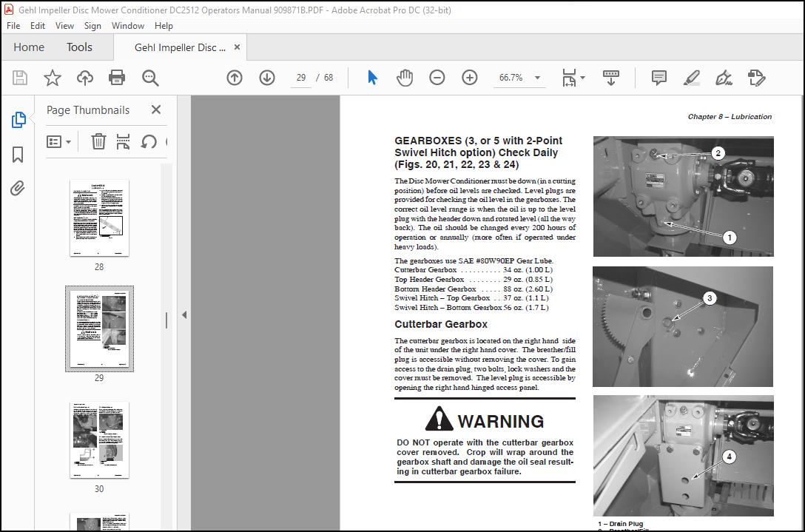Switch to the Tools tab

79,47
